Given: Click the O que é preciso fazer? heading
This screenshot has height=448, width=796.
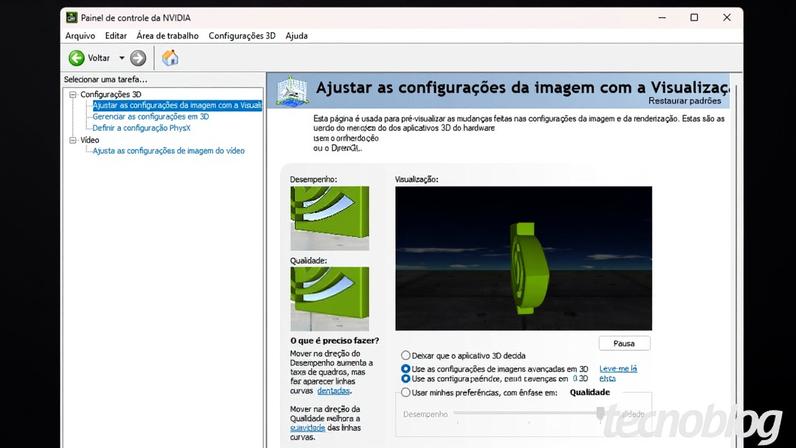Looking at the screenshot, I should click(335, 340).
